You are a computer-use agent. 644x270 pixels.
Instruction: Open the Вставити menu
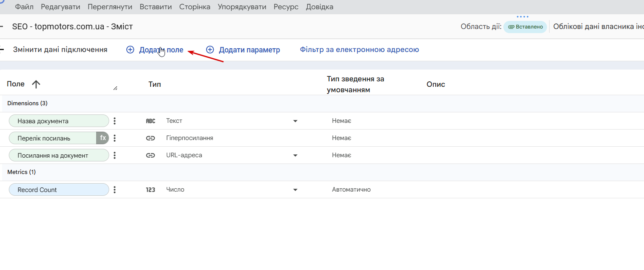pyautogui.click(x=155, y=7)
